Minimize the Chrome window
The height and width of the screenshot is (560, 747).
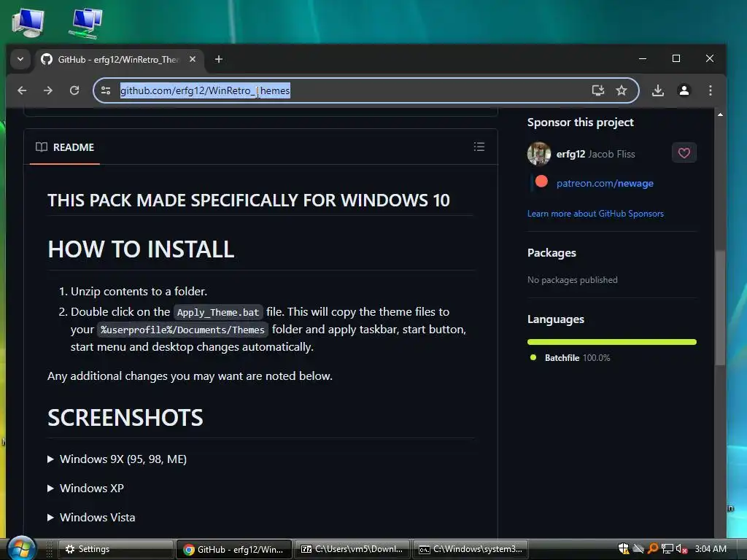(x=643, y=58)
